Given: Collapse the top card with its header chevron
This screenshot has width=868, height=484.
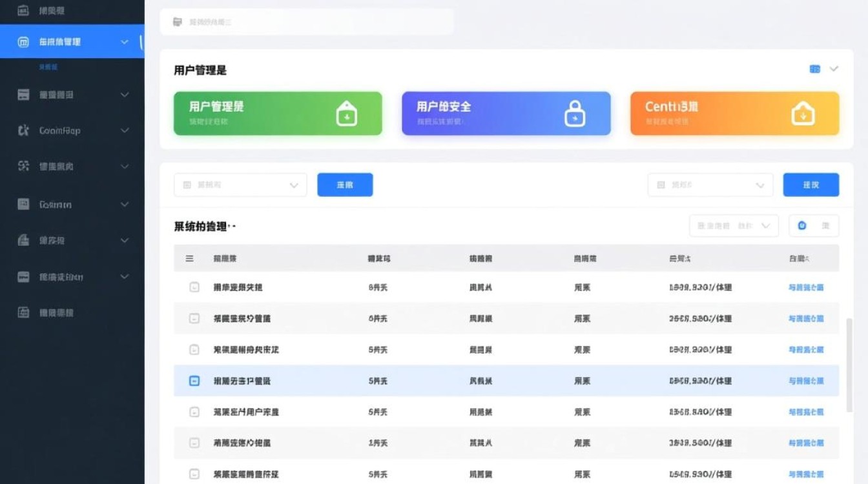Looking at the screenshot, I should click(834, 69).
